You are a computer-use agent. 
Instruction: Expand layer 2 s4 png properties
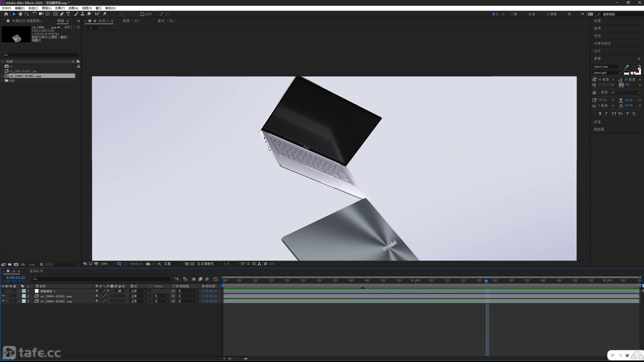click(x=19, y=296)
